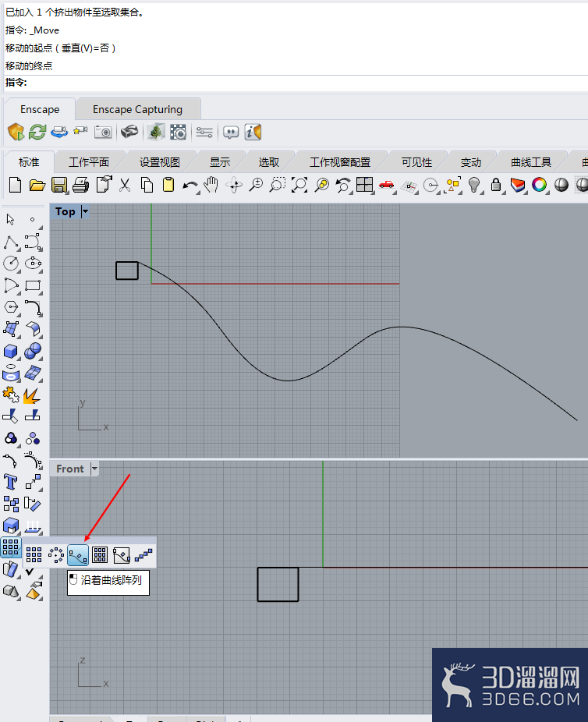Open the Front viewport dropdown arrow
Image resolution: width=588 pixels, height=722 pixels.
coord(94,469)
